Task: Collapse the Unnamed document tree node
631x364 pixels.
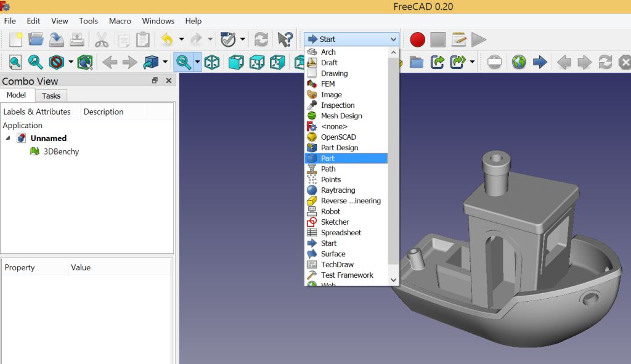Action: coord(8,138)
